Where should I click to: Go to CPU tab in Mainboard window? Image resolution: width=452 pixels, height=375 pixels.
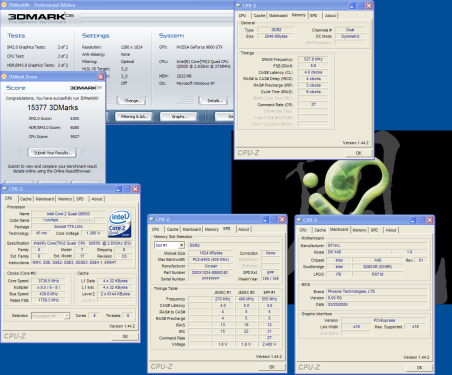click(x=303, y=230)
